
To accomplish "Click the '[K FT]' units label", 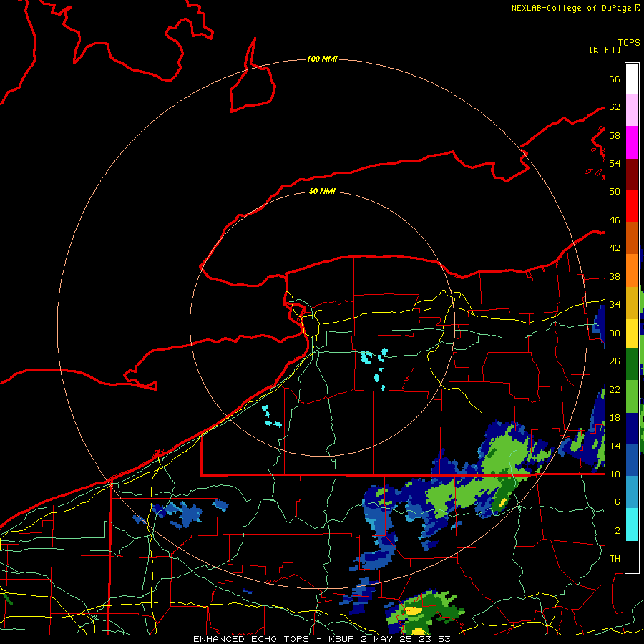I will coord(605,49).
